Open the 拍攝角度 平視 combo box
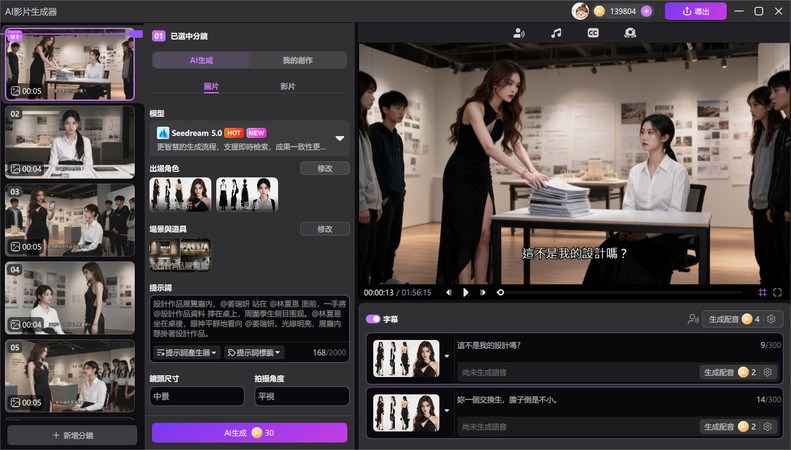791x450 pixels. point(302,397)
